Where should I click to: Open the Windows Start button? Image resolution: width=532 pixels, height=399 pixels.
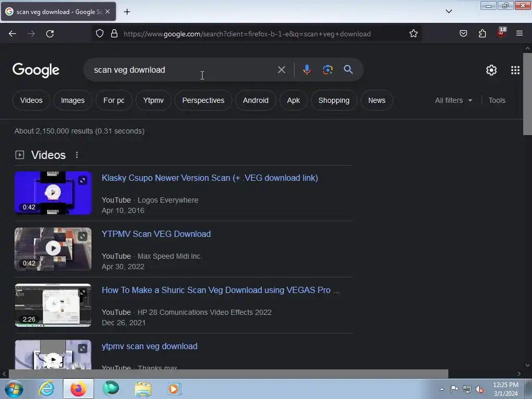(14, 389)
